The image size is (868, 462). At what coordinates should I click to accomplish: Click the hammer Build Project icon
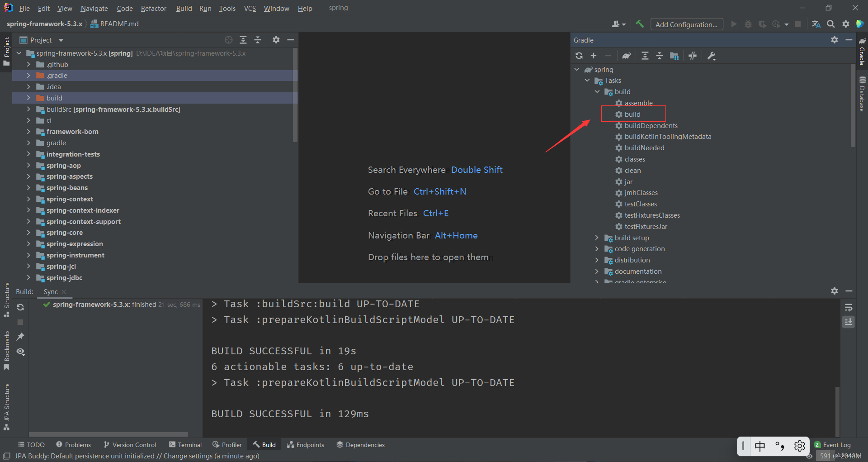tap(640, 24)
